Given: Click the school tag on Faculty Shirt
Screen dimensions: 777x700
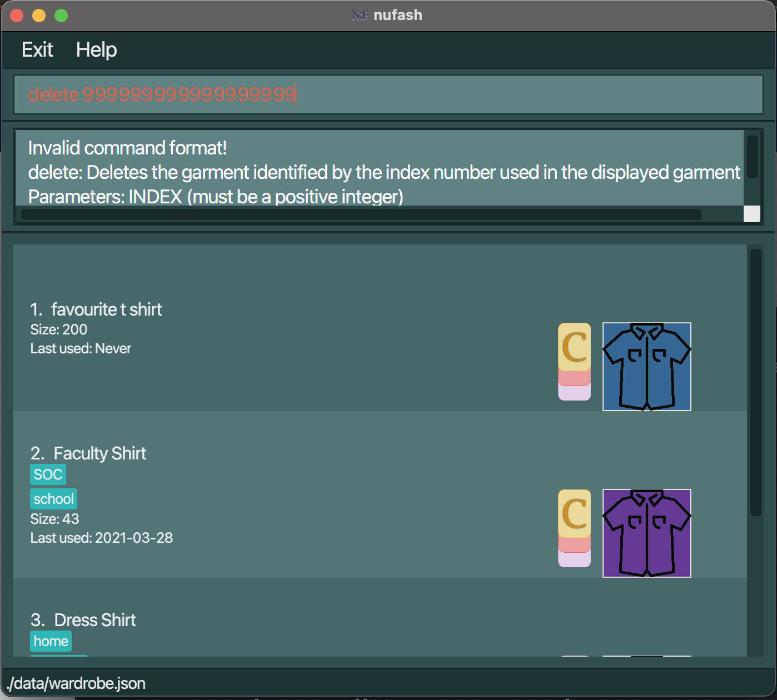Looking at the screenshot, I should click(53, 499).
